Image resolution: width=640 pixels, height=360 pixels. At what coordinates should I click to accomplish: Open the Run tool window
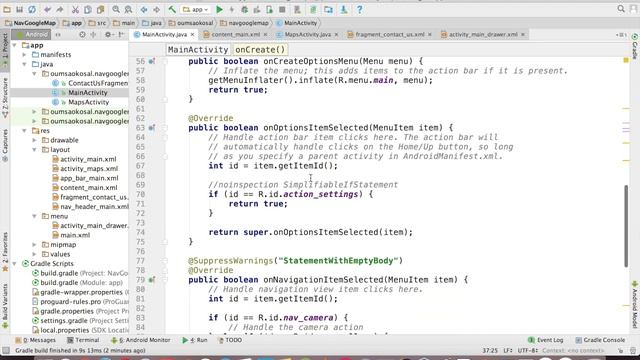(195, 340)
